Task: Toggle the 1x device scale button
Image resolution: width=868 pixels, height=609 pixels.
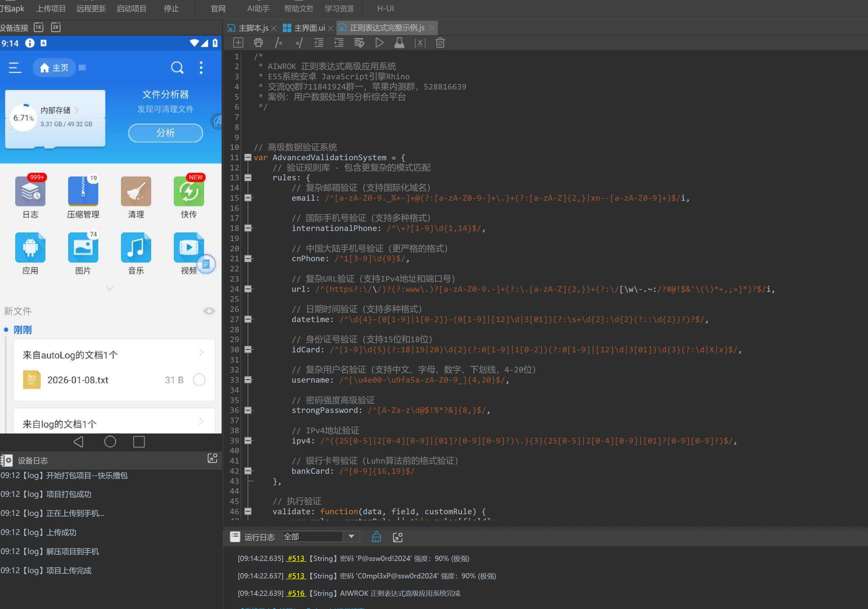Action: (x=38, y=27)
